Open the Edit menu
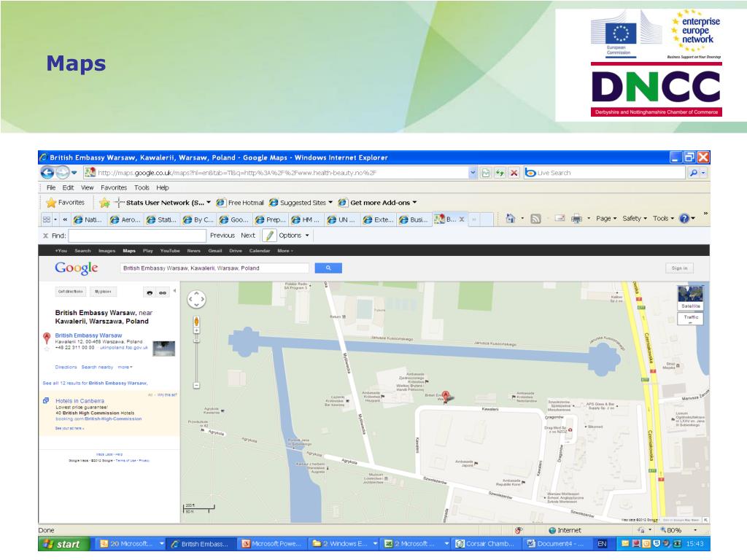747x560 pixels. click(68, 187)
